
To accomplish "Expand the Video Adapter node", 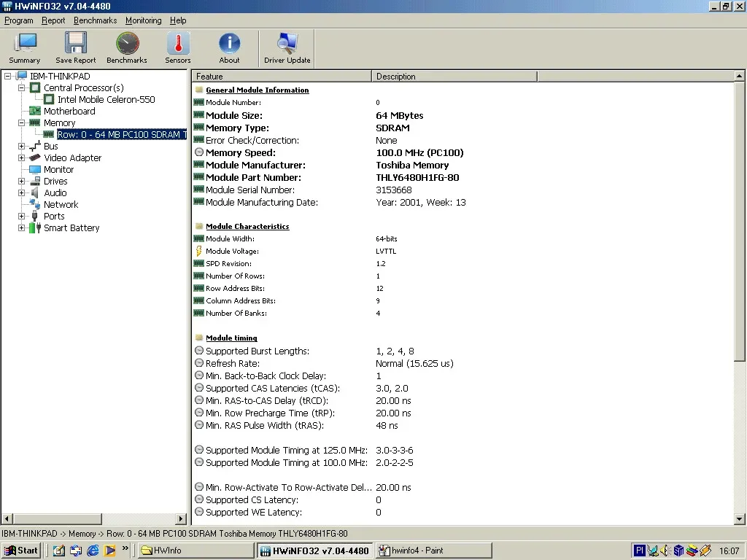I will pyautogui.click(x=21, y=157).
